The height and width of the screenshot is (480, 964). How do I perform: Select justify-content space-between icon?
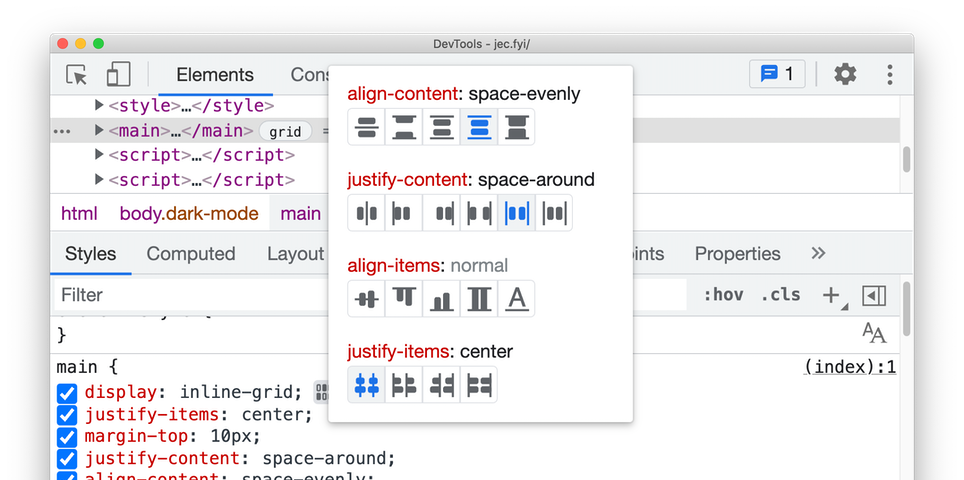pyautogui.click(x=479, y=213)
